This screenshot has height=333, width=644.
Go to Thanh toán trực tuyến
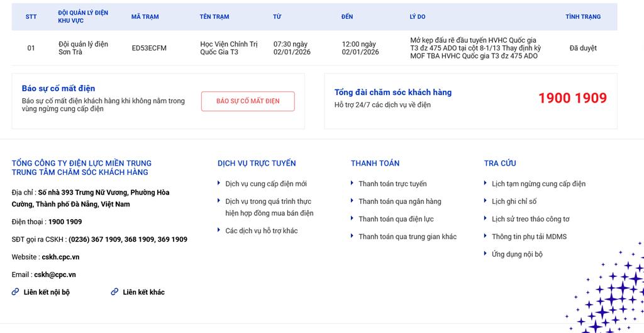392,184
